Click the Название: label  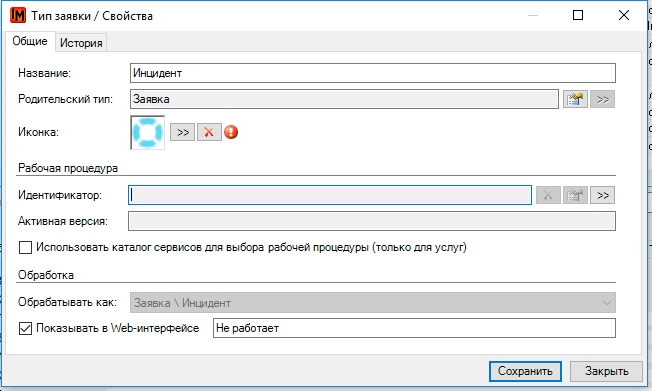click(x=44, y=73)
